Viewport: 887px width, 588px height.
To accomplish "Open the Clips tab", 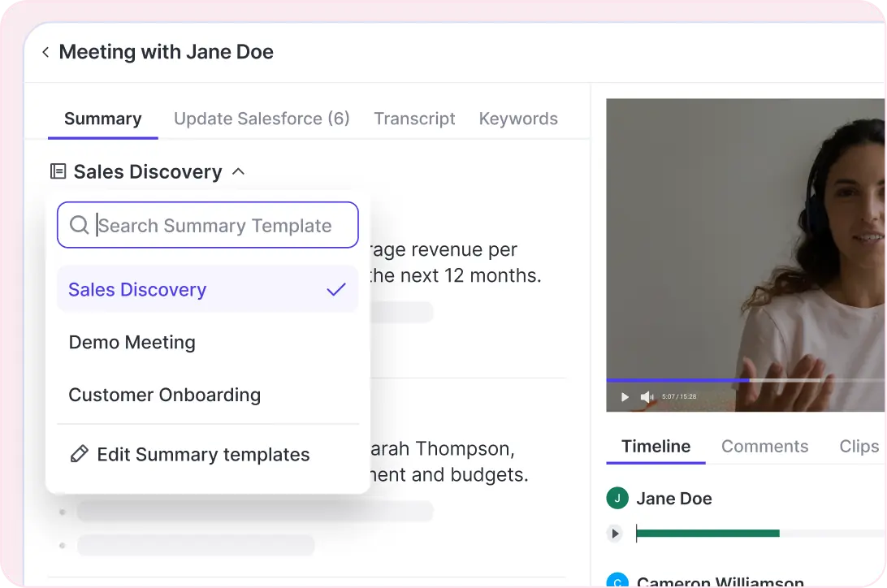I will tap(859, 447).
